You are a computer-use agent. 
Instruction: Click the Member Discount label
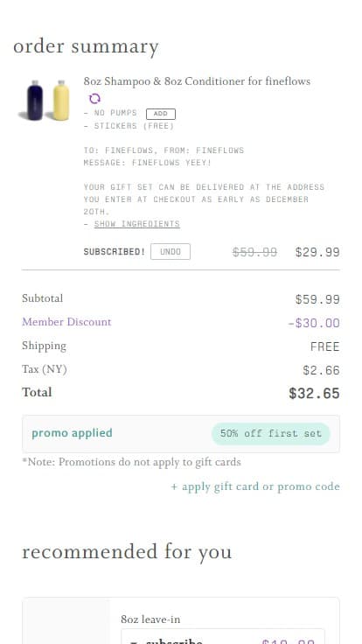coord(66,322)
